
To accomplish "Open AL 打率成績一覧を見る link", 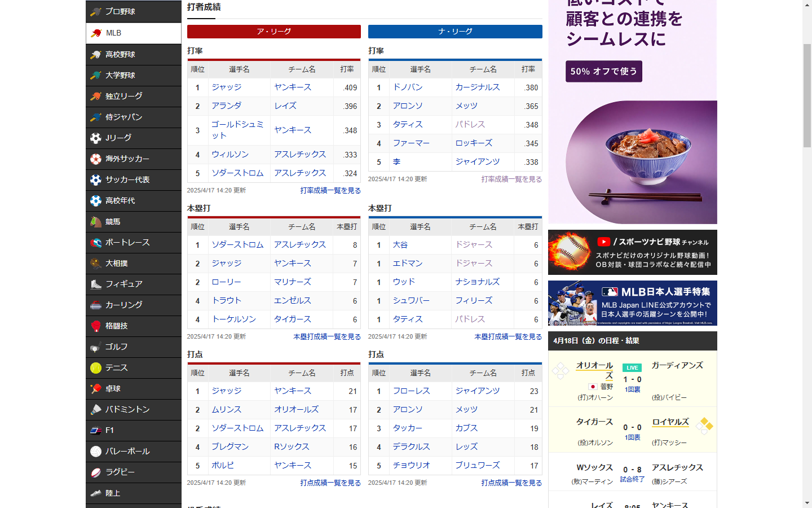I will 330,191.
